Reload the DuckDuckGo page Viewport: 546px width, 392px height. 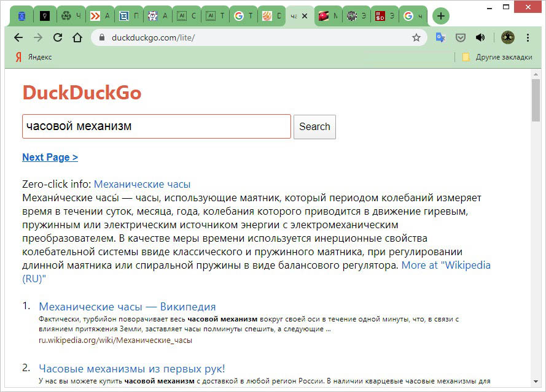(x=58, y=37)
